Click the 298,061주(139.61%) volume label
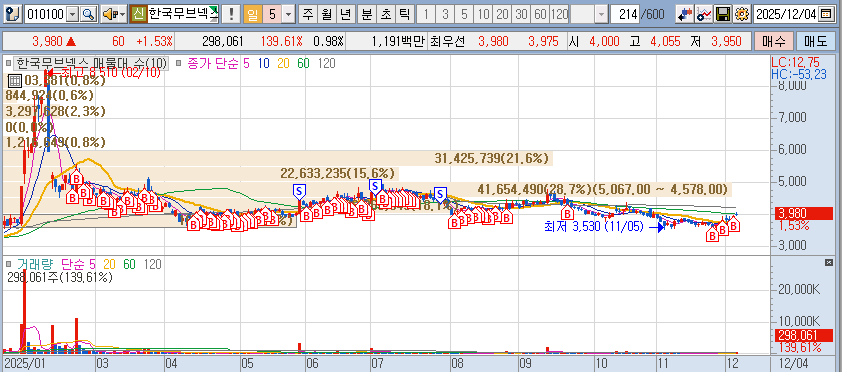The image size is (842, 372). tap(60, 278)
